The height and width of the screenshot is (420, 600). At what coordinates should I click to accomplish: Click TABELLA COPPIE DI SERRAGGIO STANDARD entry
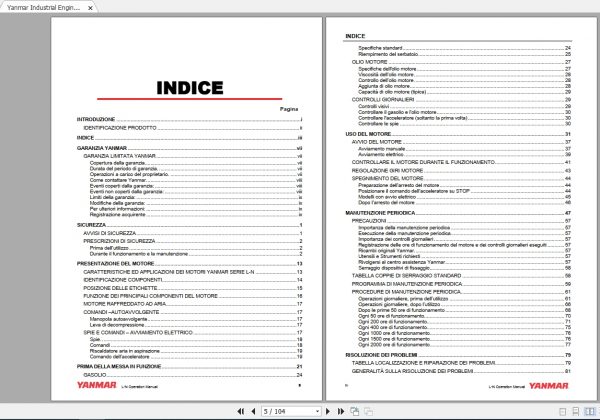pyautogui.click(x=406, y=275)
